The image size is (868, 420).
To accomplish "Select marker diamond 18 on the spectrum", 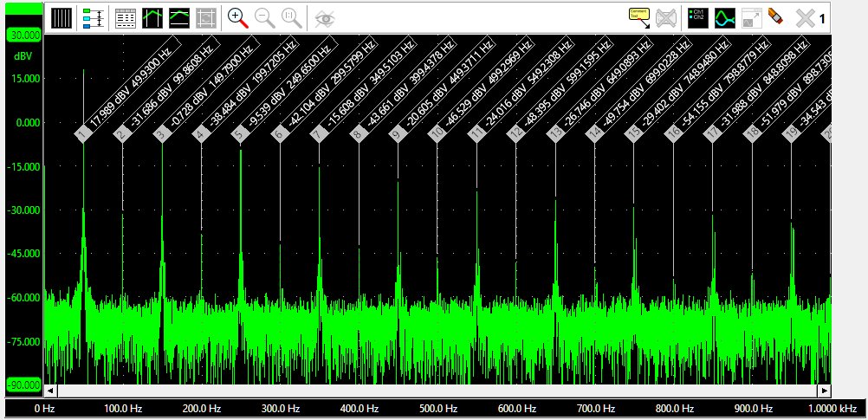I will 751,134.
